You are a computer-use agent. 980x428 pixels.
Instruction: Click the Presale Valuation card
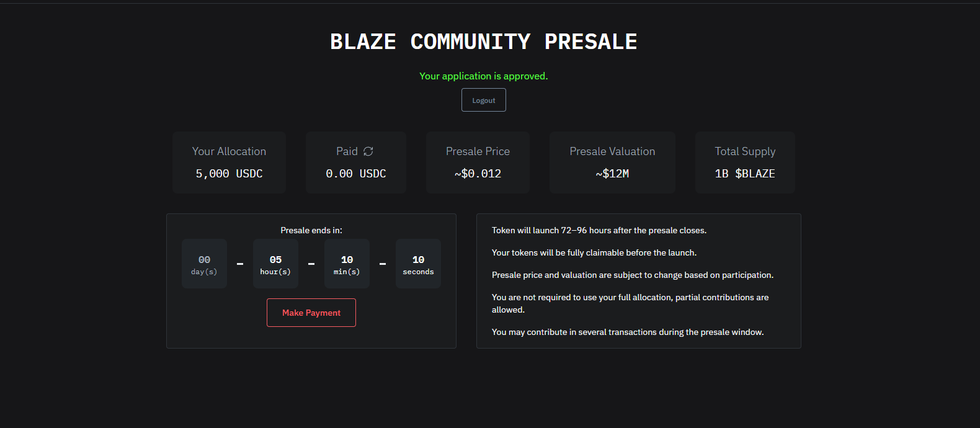612,163
